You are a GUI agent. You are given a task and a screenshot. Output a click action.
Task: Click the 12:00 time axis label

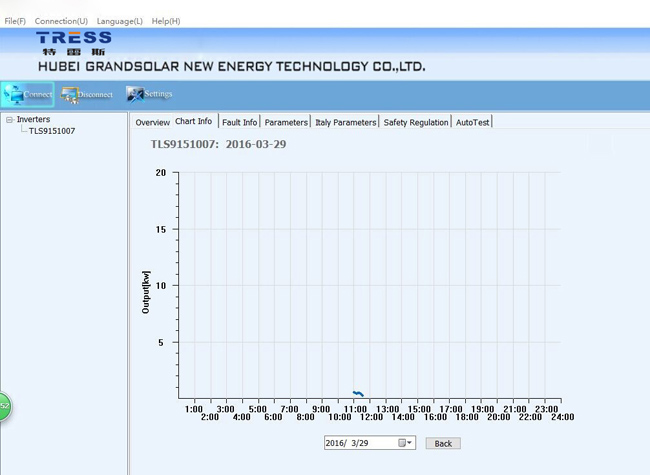pyautogui.click(x=371, y=417)
